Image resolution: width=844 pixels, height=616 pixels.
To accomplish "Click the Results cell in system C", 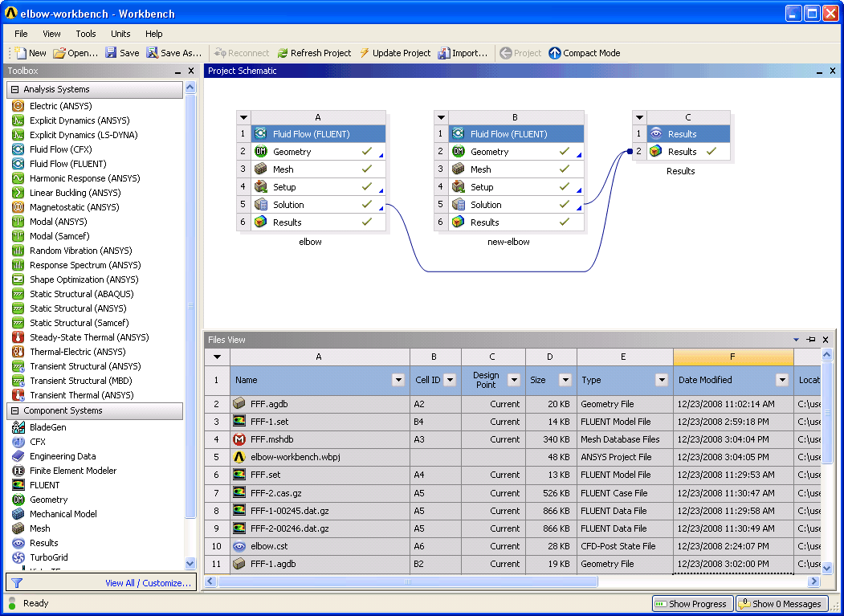I will 688,152.
